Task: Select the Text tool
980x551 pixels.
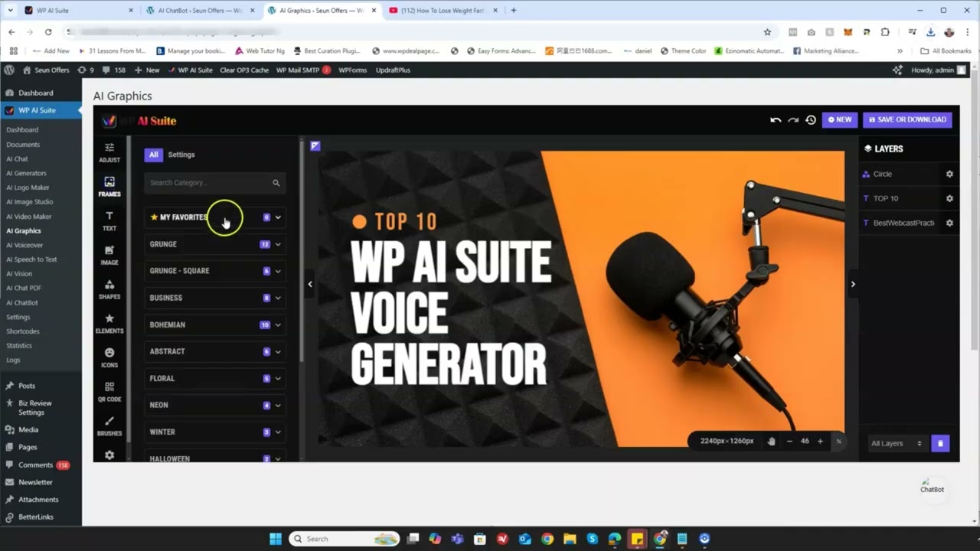Action: click(109, 220)
